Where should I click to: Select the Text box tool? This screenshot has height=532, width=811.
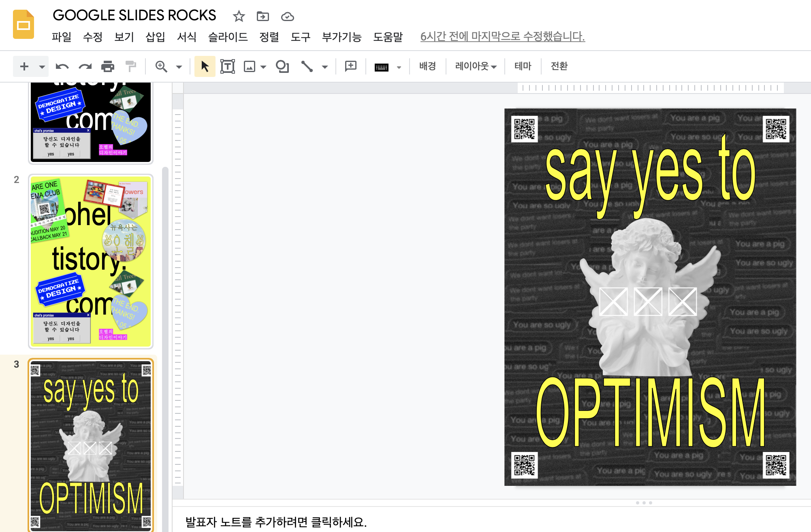pos(227,66)
